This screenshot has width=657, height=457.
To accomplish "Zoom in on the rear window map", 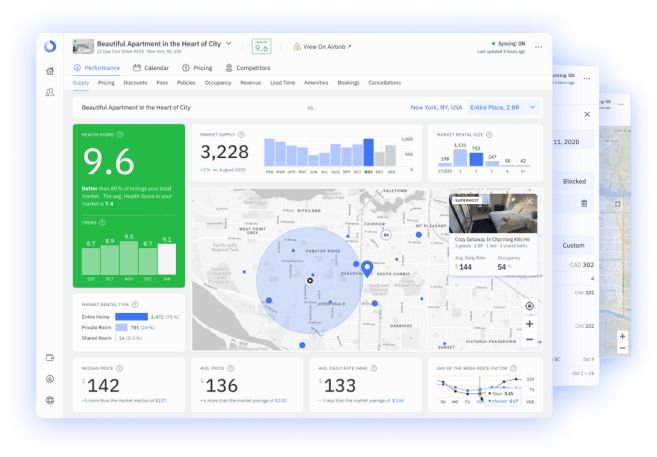I will [x=623, y=336].
